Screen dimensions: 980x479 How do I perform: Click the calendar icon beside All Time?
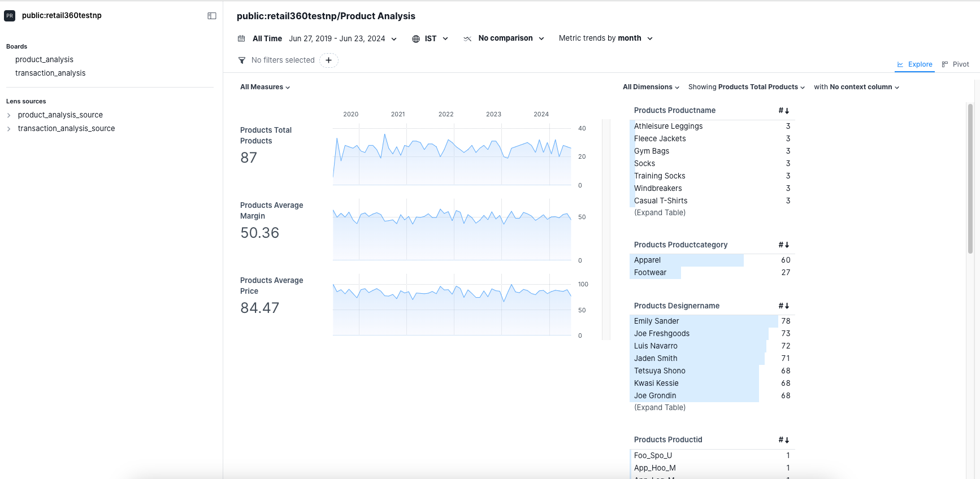pos(241,38)
